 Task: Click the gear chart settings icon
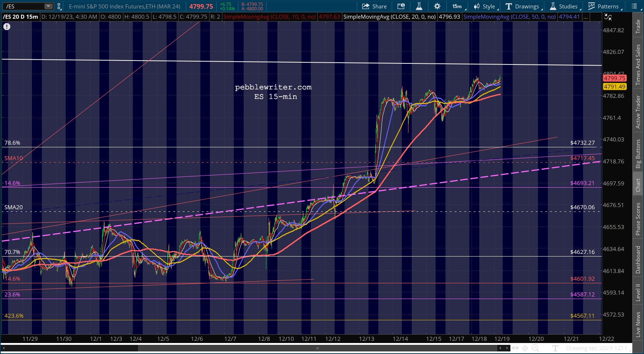pos(437,6)
